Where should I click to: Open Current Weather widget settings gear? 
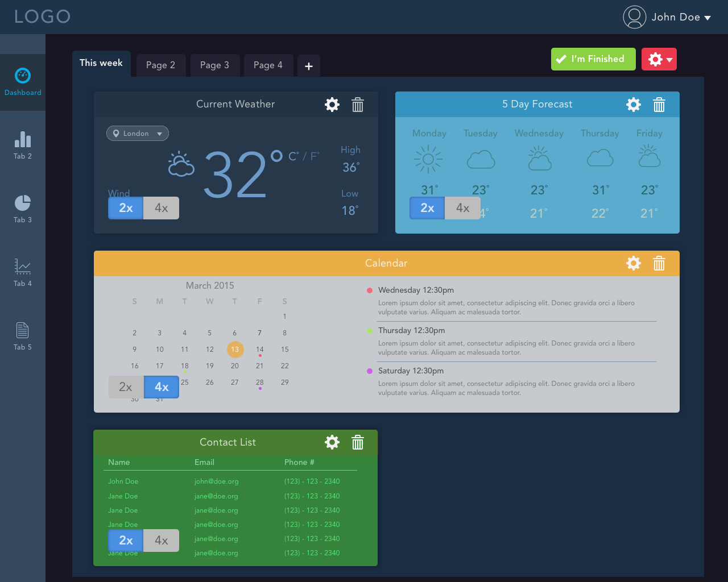332,105
